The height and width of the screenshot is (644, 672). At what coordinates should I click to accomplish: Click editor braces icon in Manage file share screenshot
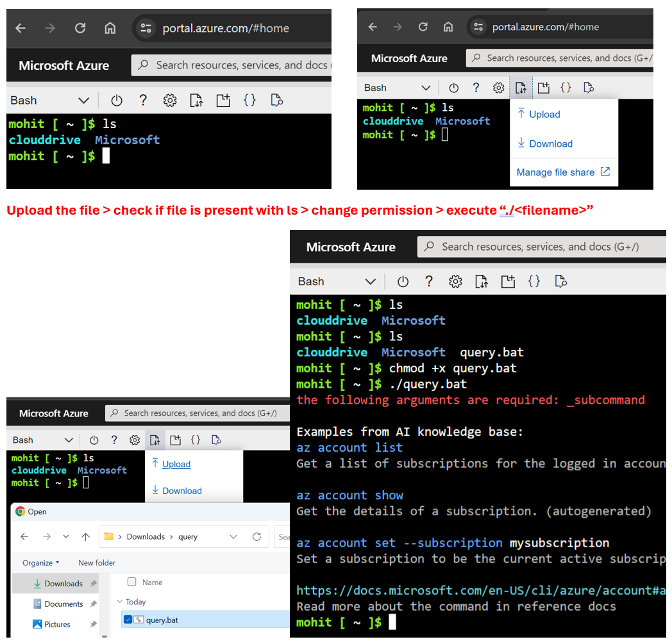click(566, 88)
